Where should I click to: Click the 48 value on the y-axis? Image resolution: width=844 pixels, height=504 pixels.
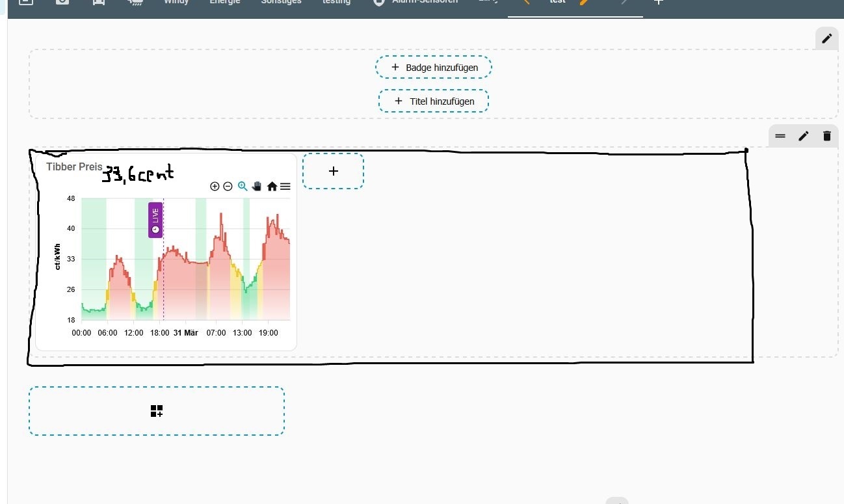(71, 198)
